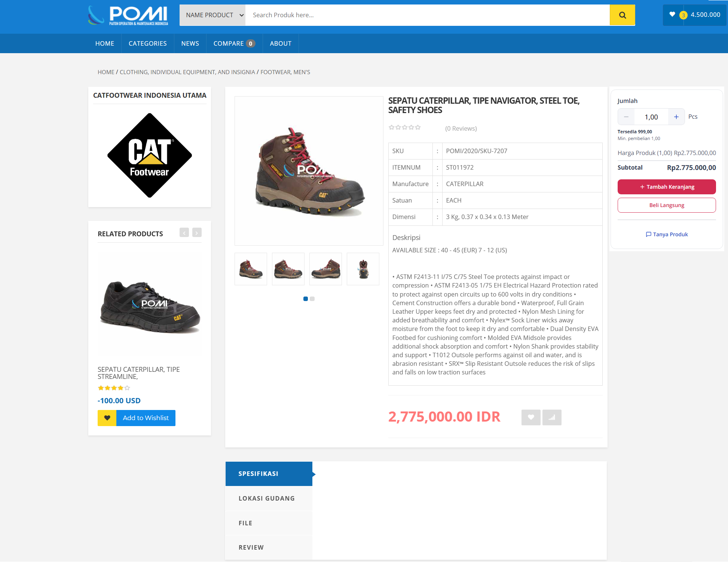Open the NAME PRODUCT search dropdown
Viewport: 728px width, 562px height.
click(x=212, y=15)
